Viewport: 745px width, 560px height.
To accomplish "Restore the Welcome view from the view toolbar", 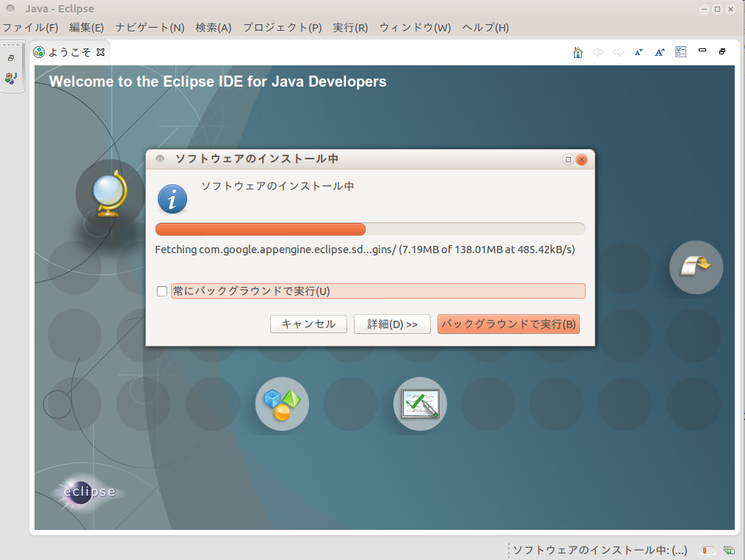I will coord(722,51).
